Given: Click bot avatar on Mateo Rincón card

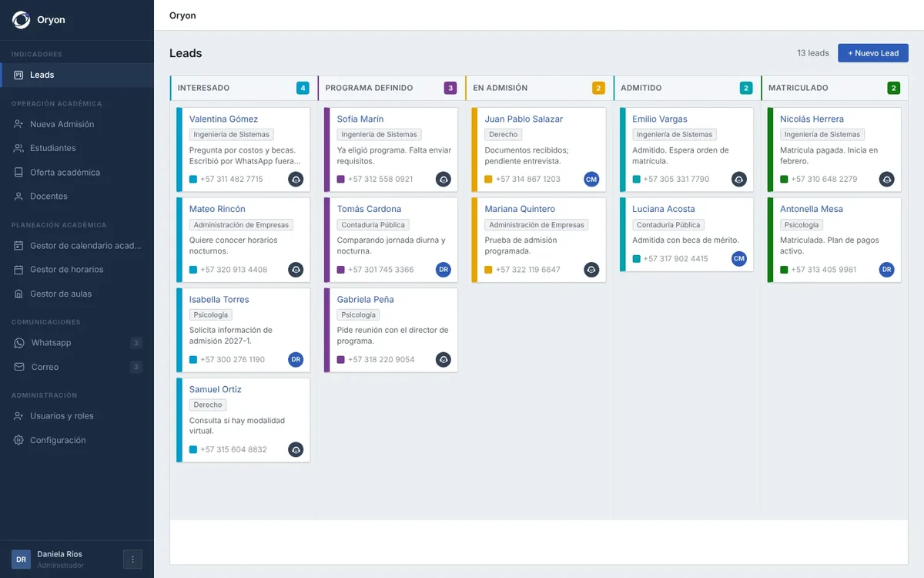Looking at the screenshot, I should (296, 270).
